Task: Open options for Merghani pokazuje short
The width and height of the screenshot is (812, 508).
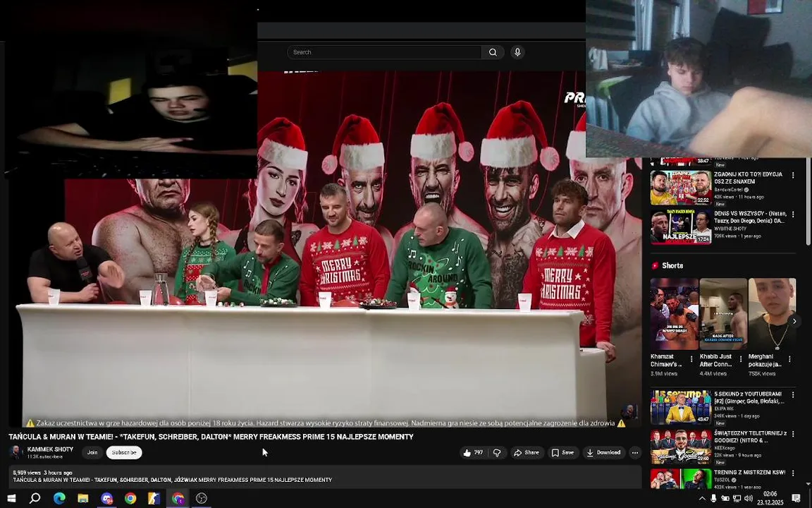Action: coord(789,358)
